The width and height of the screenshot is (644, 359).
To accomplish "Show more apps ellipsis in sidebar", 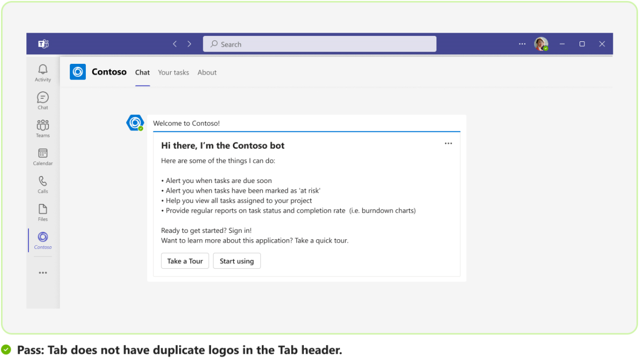I will [43, 273].
